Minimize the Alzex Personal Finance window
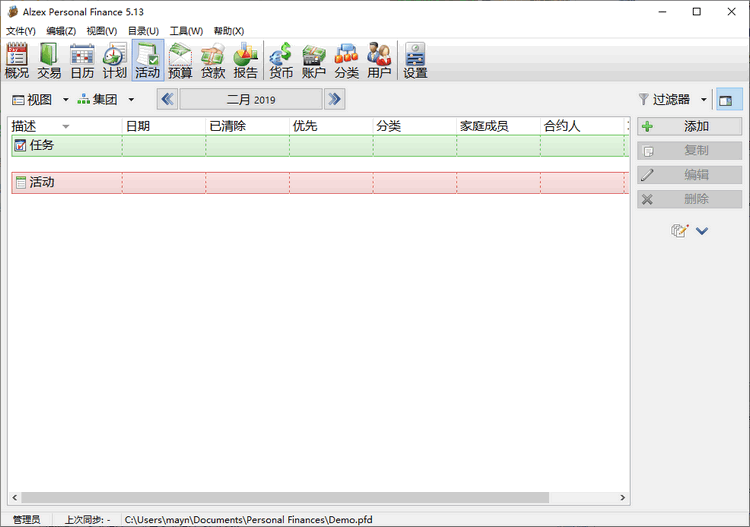750x527 pixels. [662, 12]
